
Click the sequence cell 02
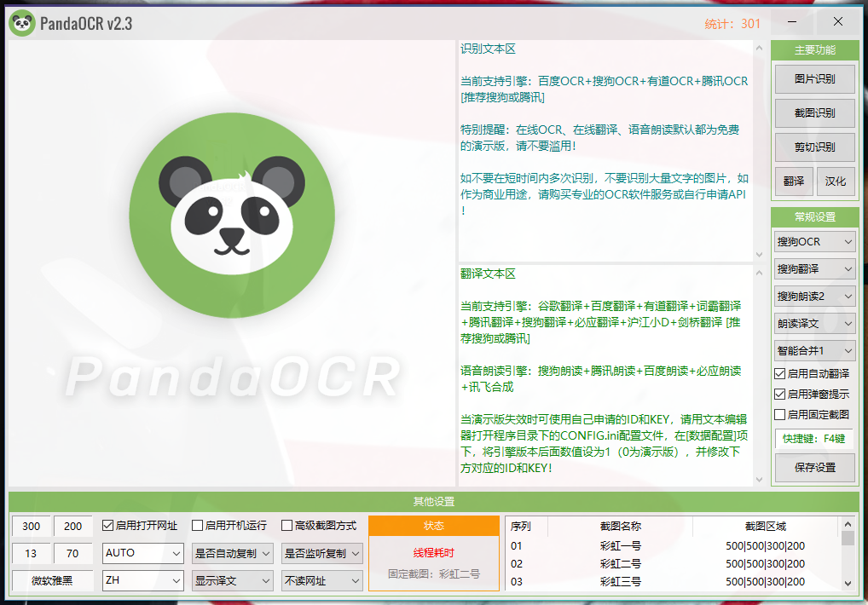(x=517, y=563)
